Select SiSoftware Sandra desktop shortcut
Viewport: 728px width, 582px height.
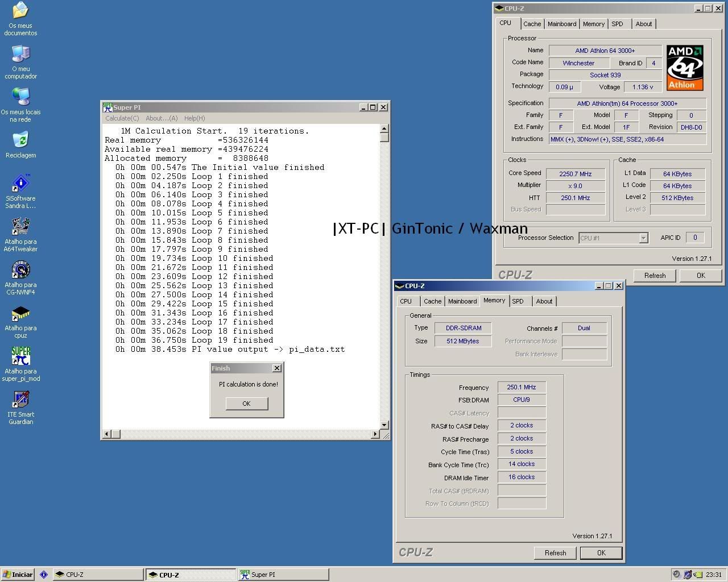point(20,191)
